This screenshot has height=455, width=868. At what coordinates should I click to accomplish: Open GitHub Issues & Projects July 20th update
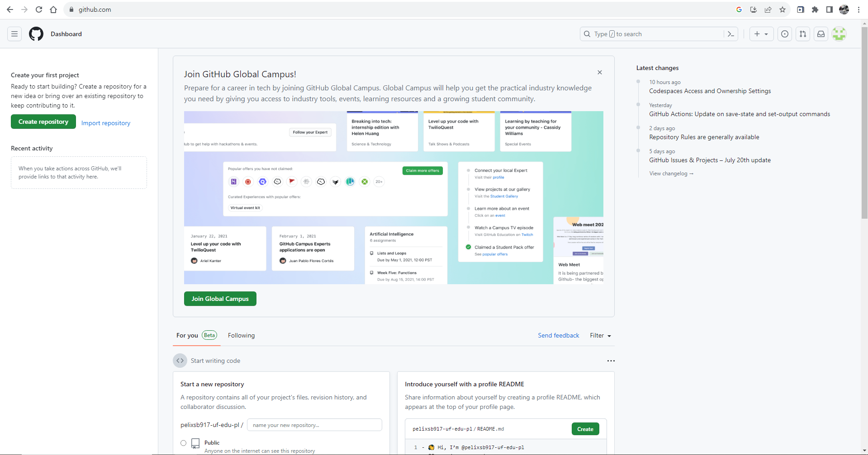click(710, 160)
